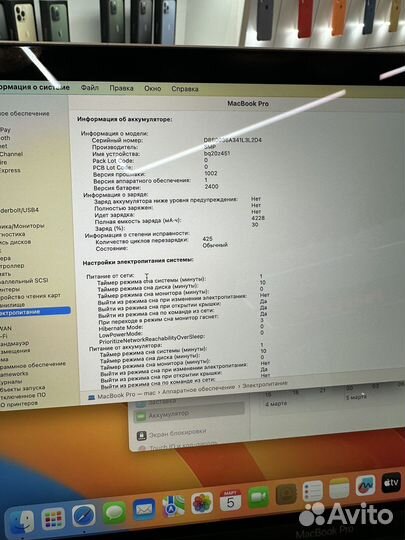Select Устройство чтения карт in sidebar
Screen dimensions: 405x540
30,296
